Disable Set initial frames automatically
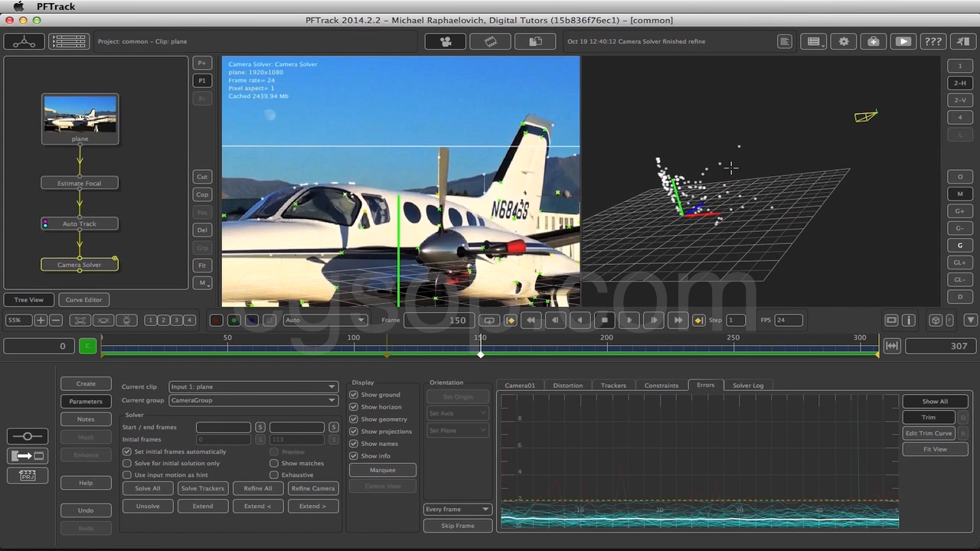This screenshot has height=551, width=980. (127, 452)
